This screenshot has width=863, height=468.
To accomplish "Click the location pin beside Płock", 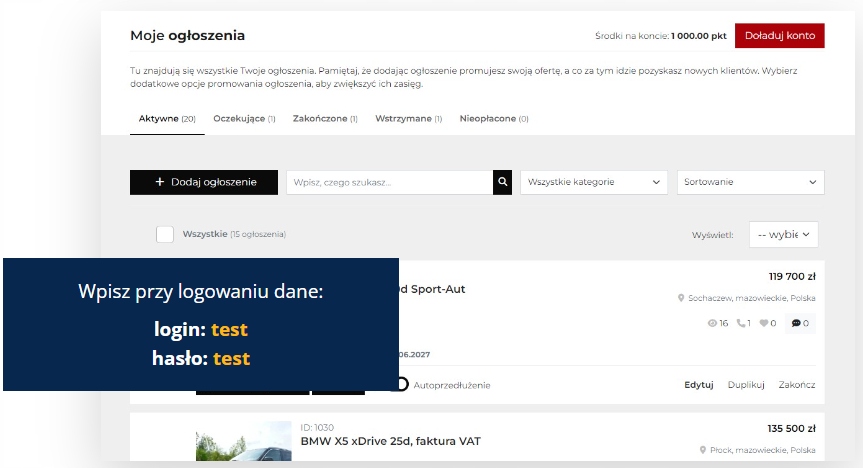I will 703,450.
